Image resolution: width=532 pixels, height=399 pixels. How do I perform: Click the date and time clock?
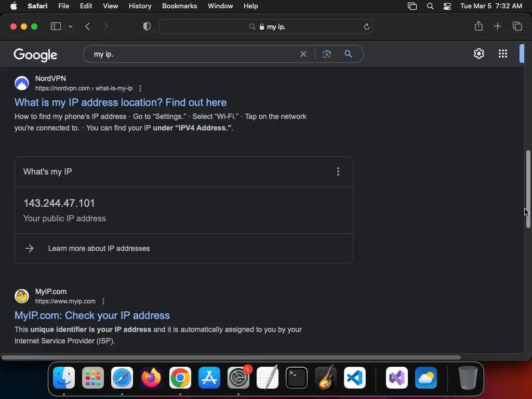[491, 6]
